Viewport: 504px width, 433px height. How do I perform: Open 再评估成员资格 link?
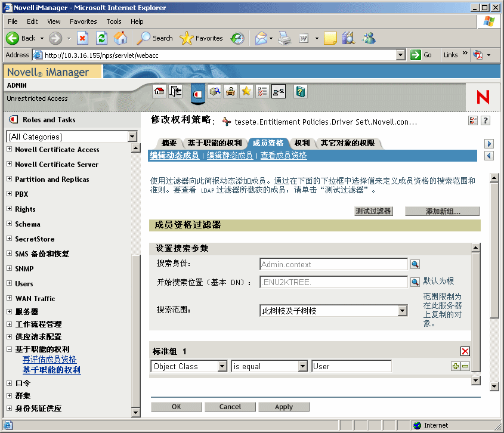[x=50, y=359]
